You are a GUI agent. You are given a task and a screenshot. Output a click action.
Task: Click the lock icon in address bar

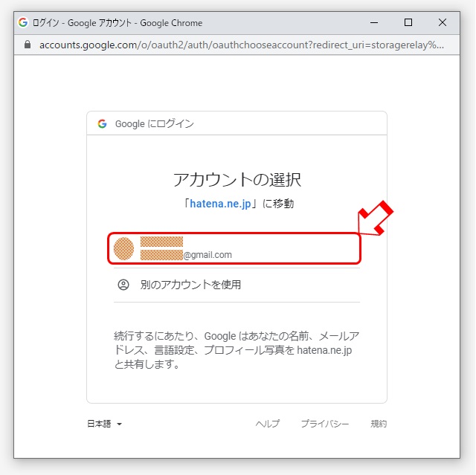click(28, 45)
